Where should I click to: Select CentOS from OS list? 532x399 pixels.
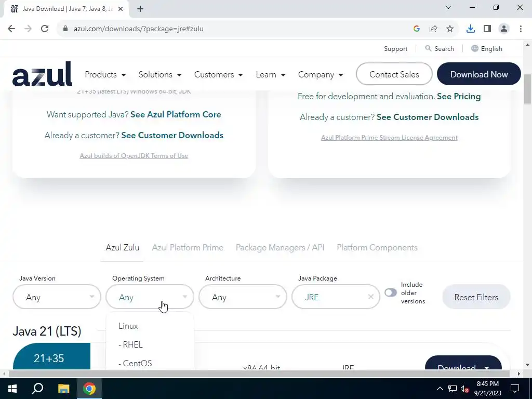[136, 363]
